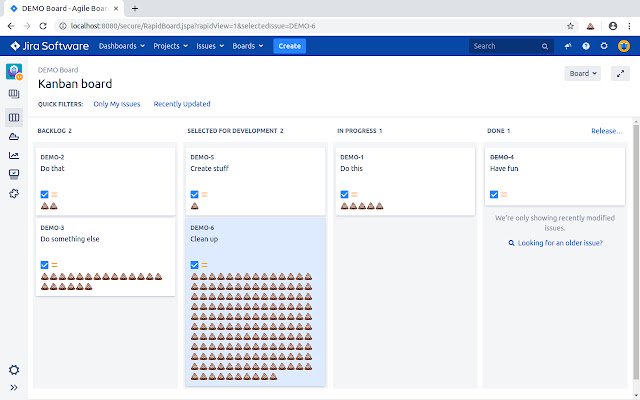Expand the sidebar with double chevron
The height and width of the screenshot is (400, 640).
tap(14, 387)
